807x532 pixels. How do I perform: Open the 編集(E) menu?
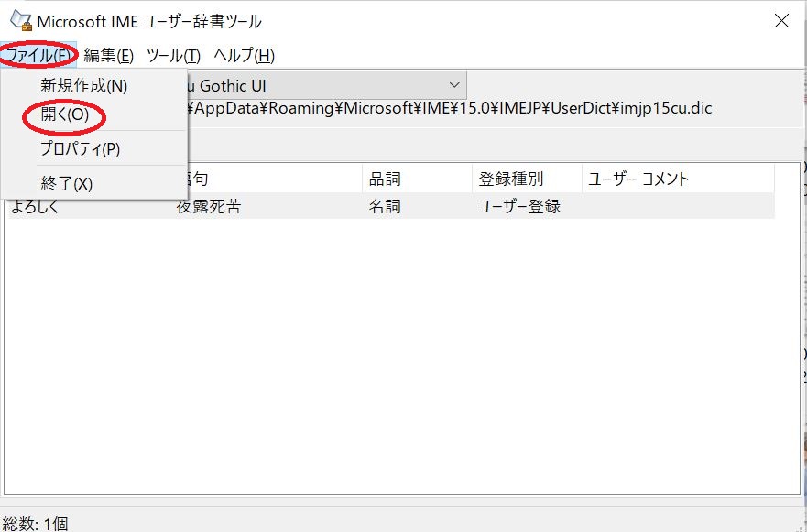109,55
